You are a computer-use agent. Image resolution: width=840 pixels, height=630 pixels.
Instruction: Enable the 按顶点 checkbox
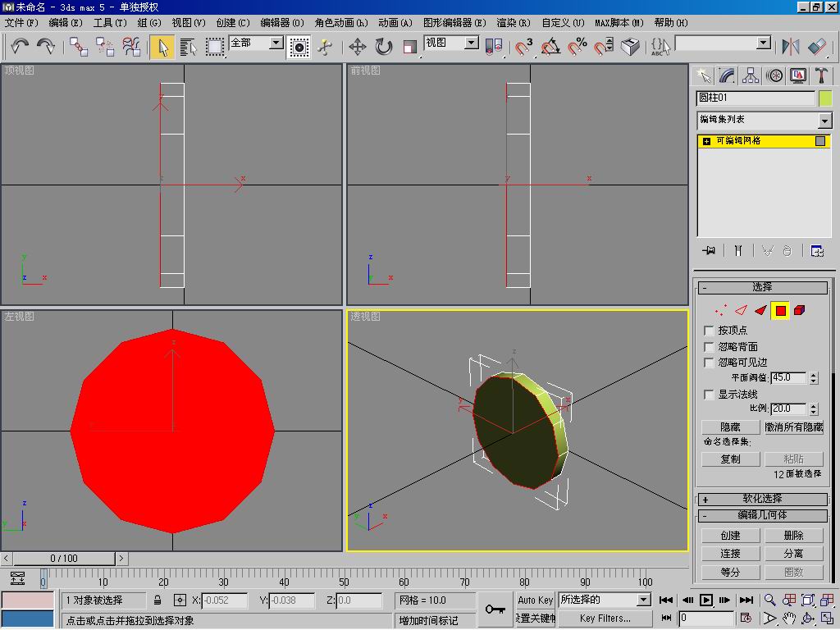click(709, 330)
